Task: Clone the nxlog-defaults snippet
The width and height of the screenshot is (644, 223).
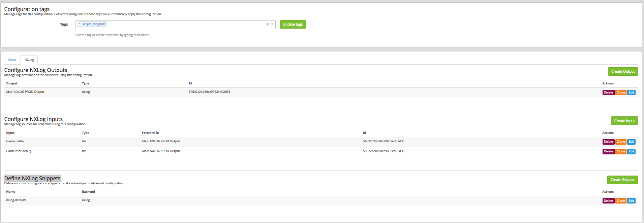Action: [x=621, y=201]
